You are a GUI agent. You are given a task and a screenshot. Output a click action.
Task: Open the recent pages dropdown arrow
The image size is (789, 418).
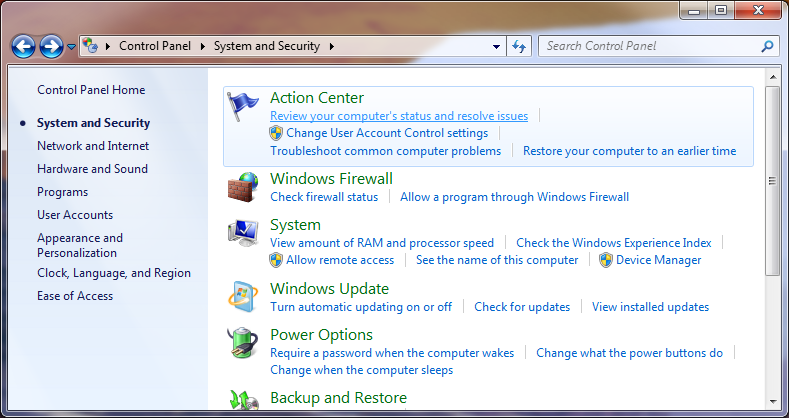[x=71, y=47]
